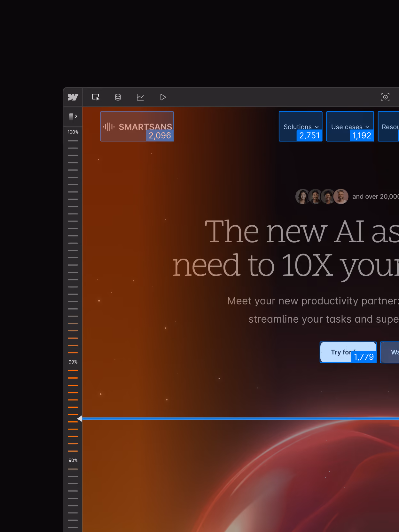
Task: Click the preview play icon
Action: coord(163,97)
